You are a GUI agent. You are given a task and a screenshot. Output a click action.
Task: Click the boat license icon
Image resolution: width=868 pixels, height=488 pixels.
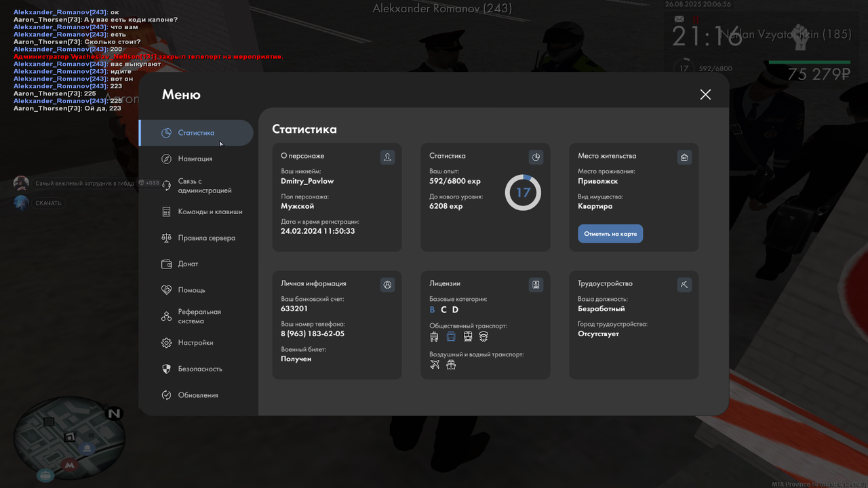click(451, 365)
